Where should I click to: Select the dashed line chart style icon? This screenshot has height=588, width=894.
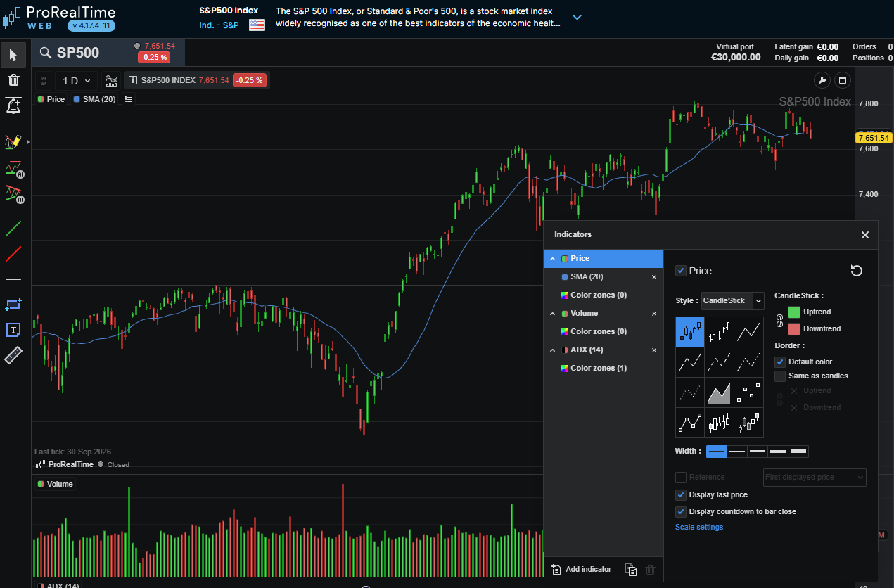pyautogui.click(x=720, y=362)
